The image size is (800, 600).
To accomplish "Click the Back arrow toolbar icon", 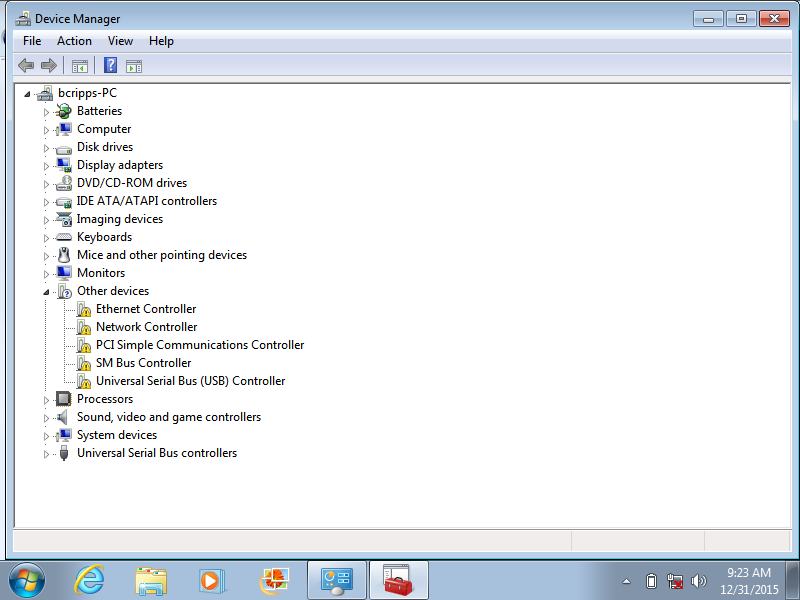I will click(x=26, y=65).
